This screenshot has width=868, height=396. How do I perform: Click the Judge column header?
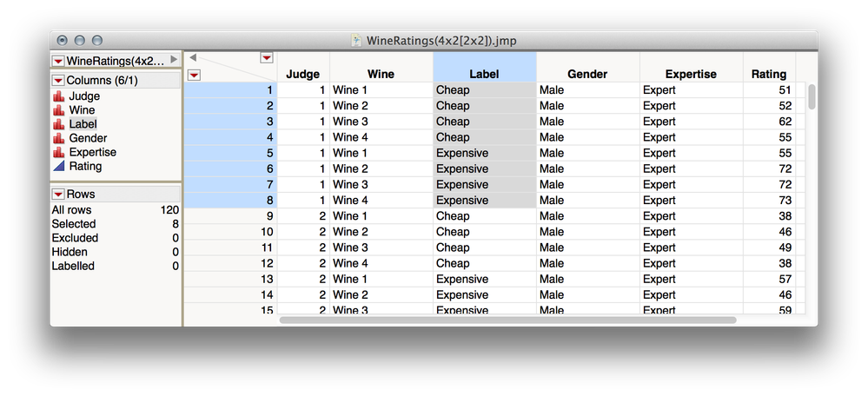303,74
